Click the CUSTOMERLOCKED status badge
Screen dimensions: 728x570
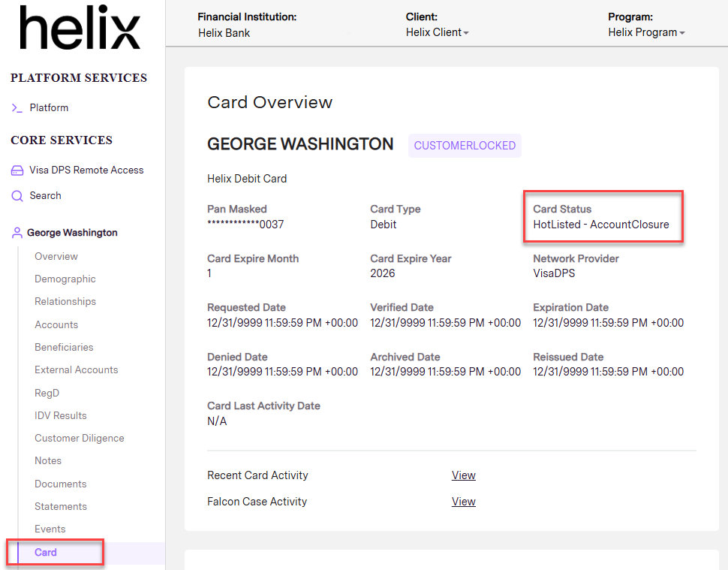pyautogui.click(x=465, y=146)
